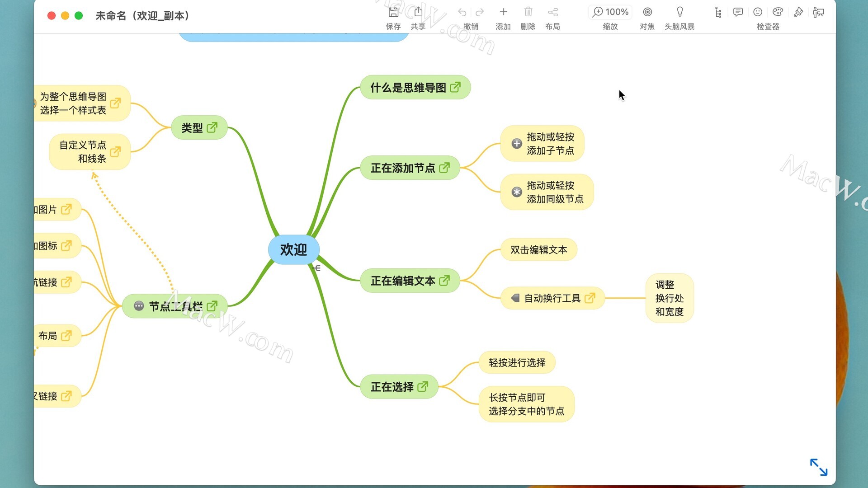Open link icon on 节点工具栏 node
Image resolution: width=868 pixels, height=488 pixels.
click(212, 306)
